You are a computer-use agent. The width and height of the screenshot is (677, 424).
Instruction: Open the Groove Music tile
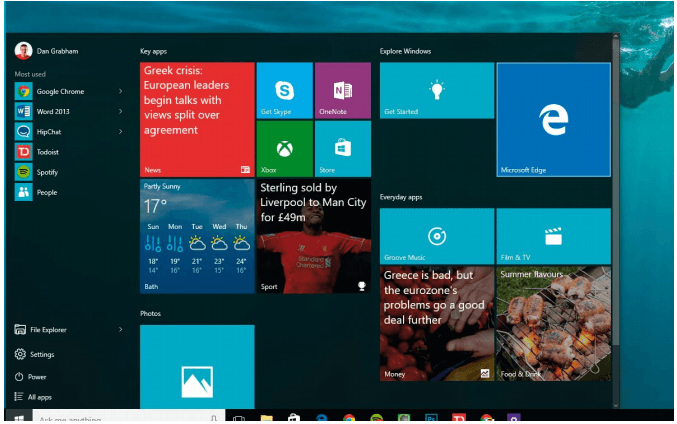tap(437, 236)
